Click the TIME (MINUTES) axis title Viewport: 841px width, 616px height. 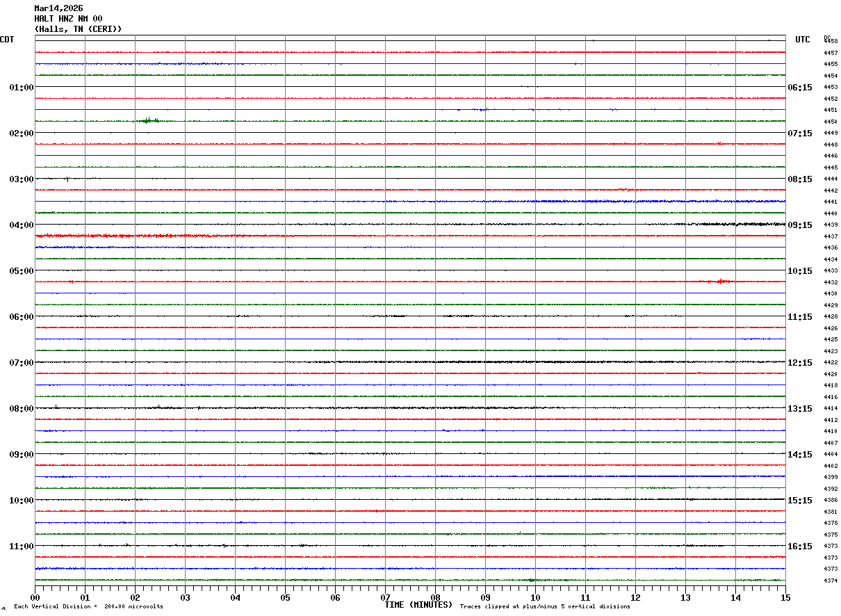click(418, 605)
